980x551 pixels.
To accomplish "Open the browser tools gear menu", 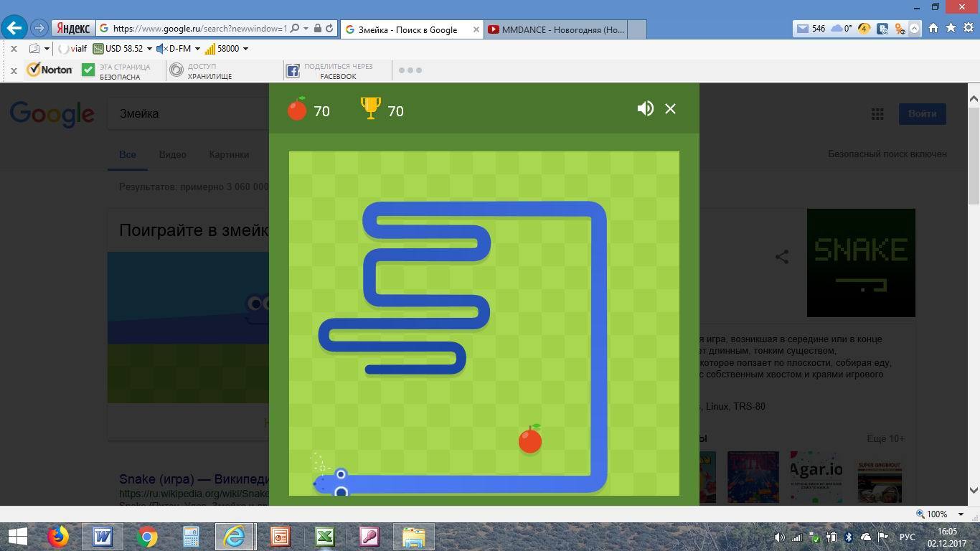I will [x=968, y=28].
